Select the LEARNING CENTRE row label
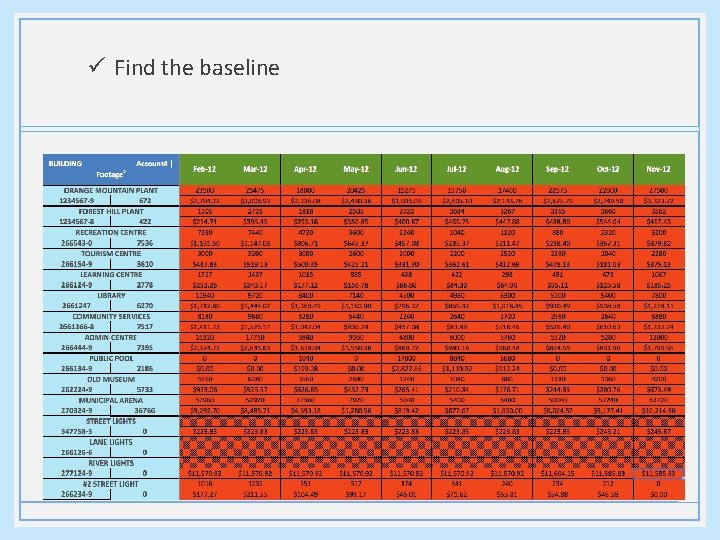The width and height of the screenshot is (720, 540). coord(111,275)
